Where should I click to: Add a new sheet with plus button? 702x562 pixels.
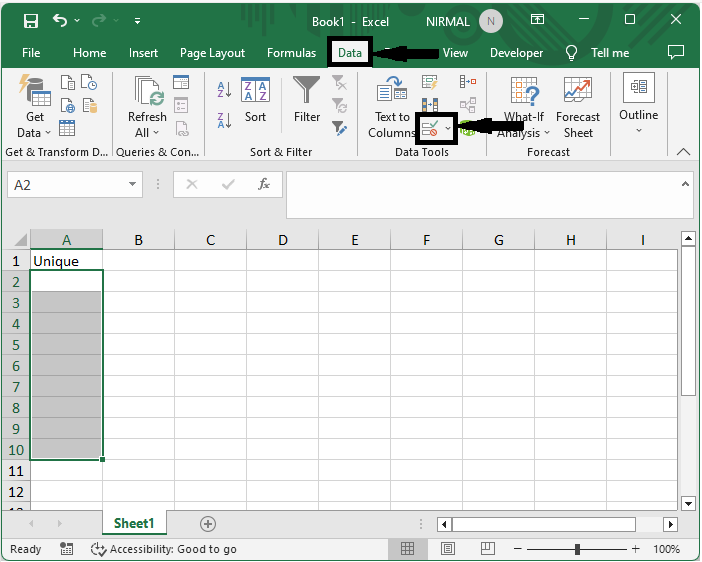[208, 523]
